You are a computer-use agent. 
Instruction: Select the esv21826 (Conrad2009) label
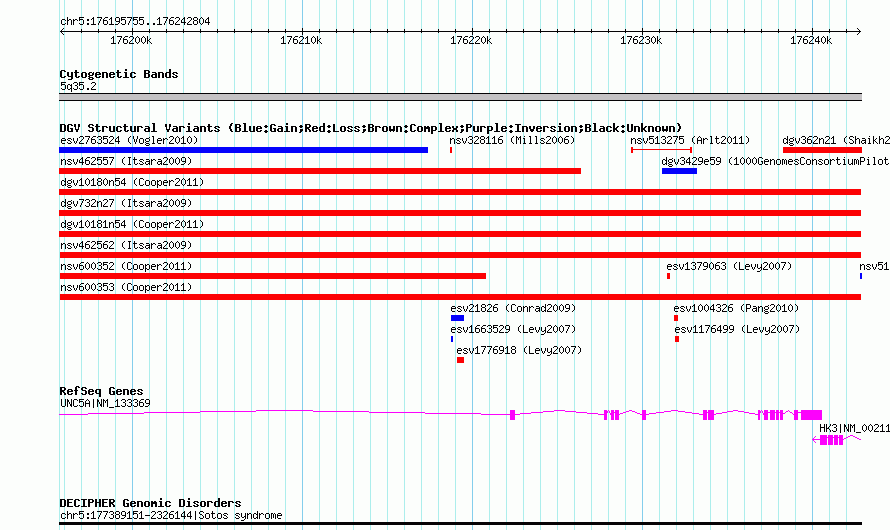pos(513,308)
